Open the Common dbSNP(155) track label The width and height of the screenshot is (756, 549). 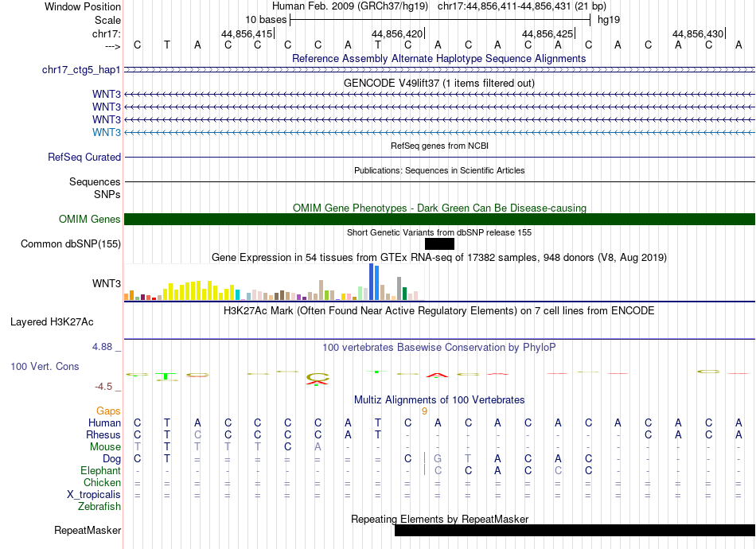point(70,244)
